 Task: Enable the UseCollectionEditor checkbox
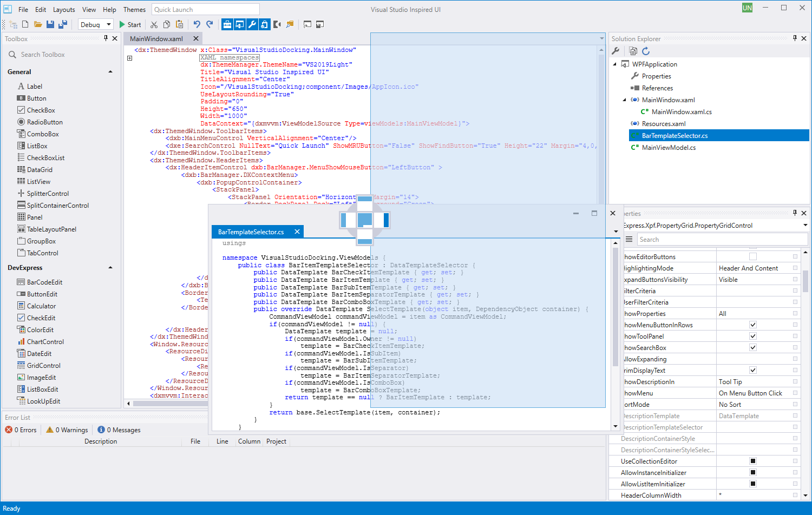tap(752, 461)
